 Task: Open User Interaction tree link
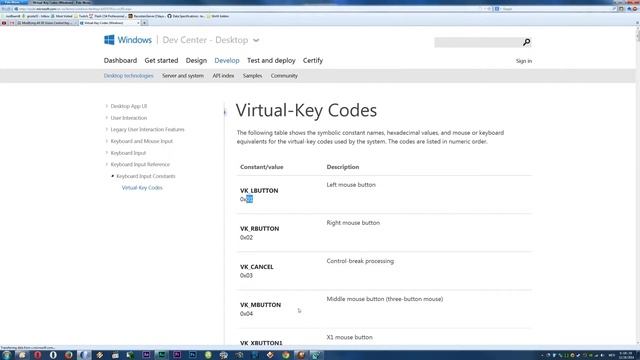point(129,118)
